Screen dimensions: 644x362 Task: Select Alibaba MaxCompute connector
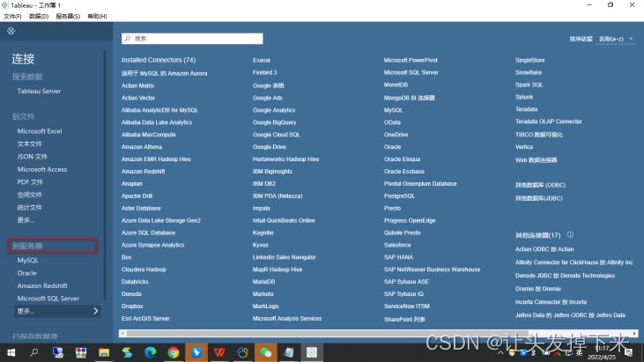149,135
